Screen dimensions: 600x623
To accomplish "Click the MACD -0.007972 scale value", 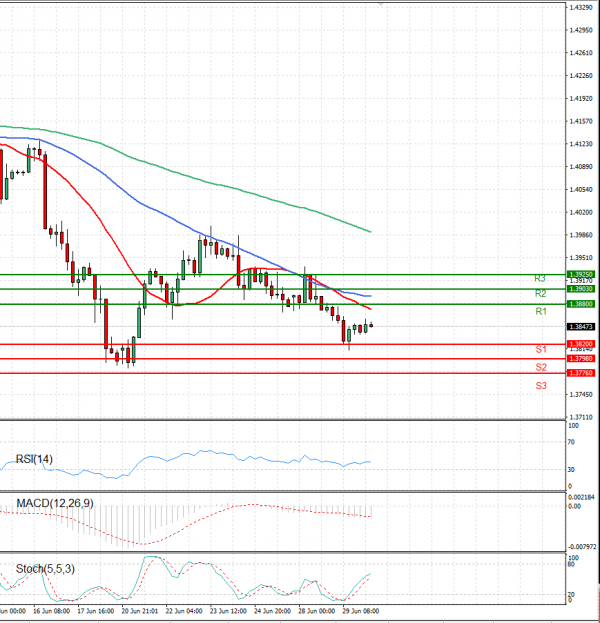I will click(x=581, y=547).
